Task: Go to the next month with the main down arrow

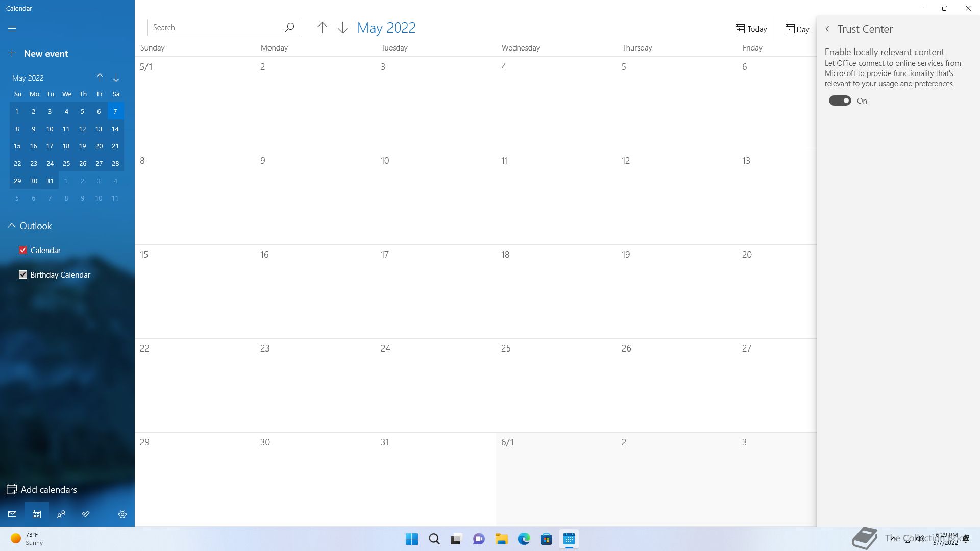Action: (x=342, y=28)
